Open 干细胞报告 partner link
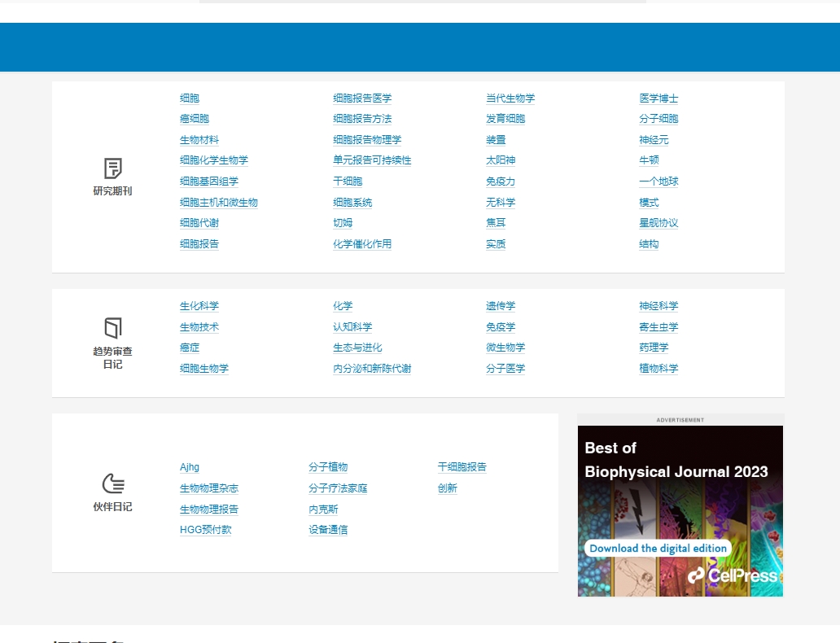Viewport: 840px width, 643px height. pyautogui.click(x=462, y=467)
